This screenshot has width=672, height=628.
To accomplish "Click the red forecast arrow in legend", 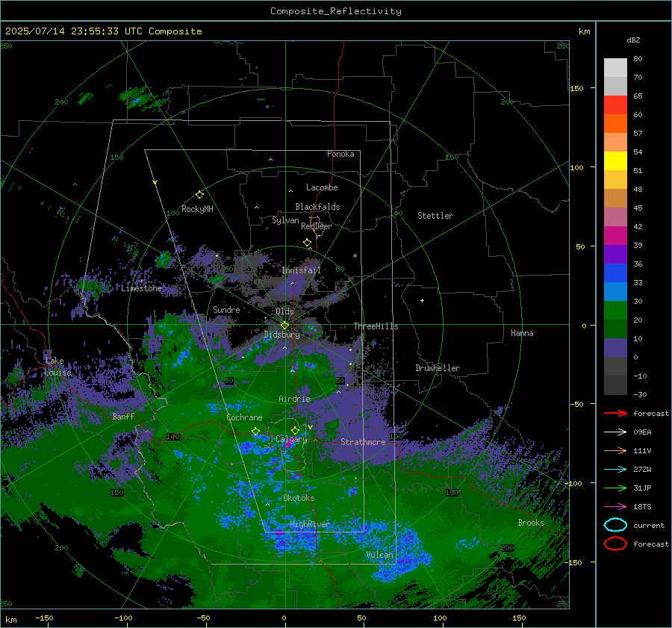I will (615, 413).
